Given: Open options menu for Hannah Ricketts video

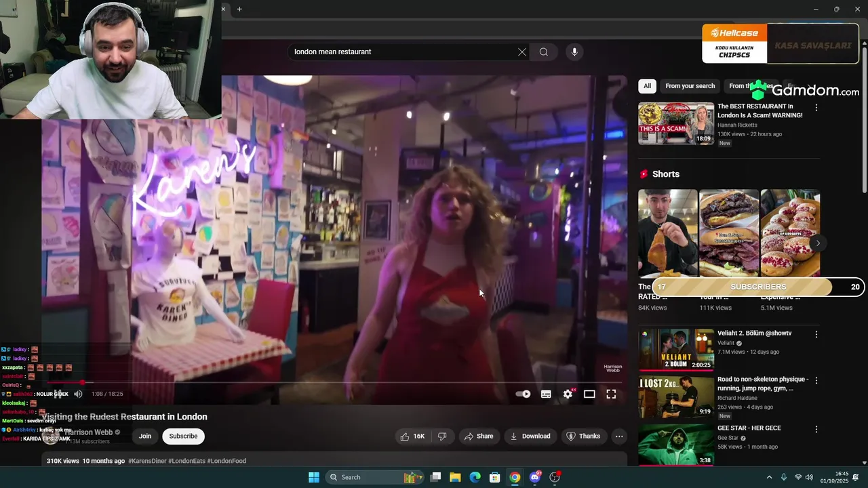Looking at the screenshot, I should pyautogui.click(x=816, y=108).
